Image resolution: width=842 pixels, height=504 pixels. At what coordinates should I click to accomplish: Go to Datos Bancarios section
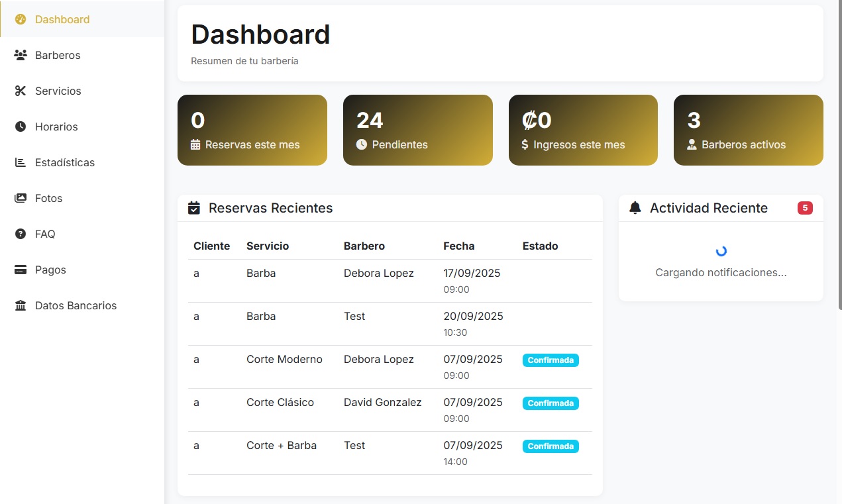coord(76,305)
